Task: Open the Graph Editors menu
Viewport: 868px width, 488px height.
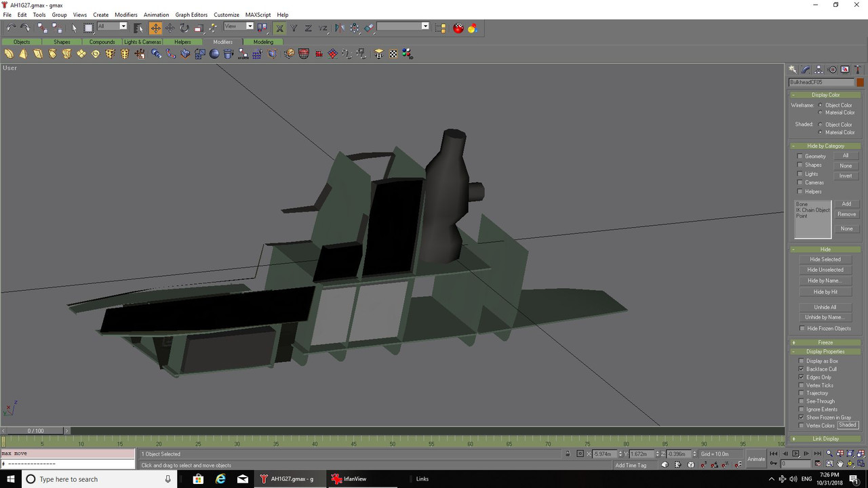Action: click(x=191, y=15)
